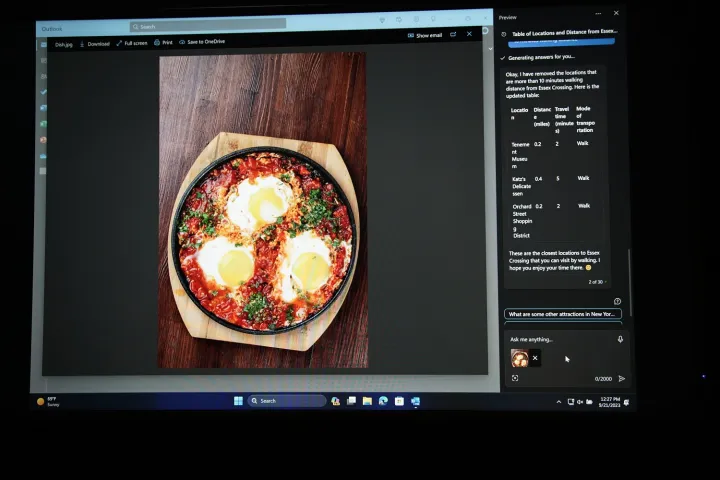Open Word from Outlook sidebar
The image size is (720, 480).
[x=44, y=108]
